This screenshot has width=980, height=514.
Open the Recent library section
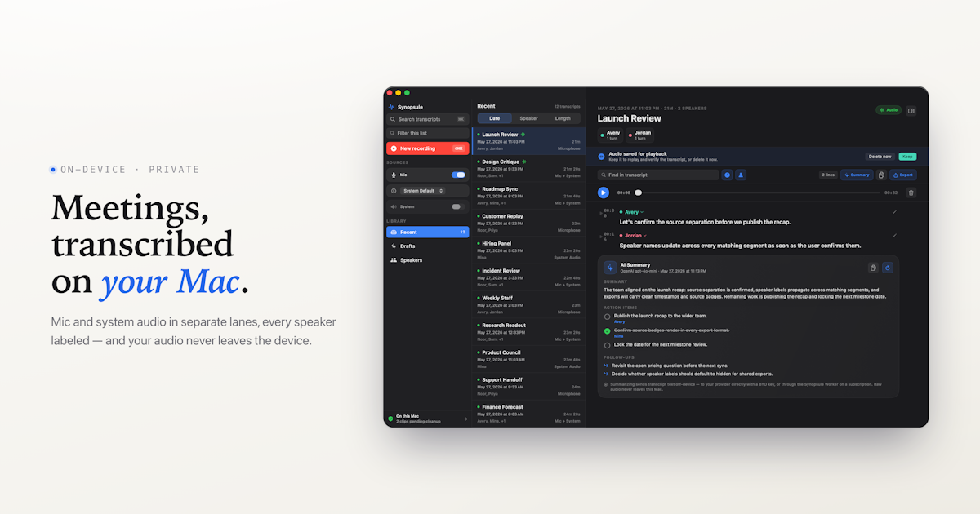(428, 232)
